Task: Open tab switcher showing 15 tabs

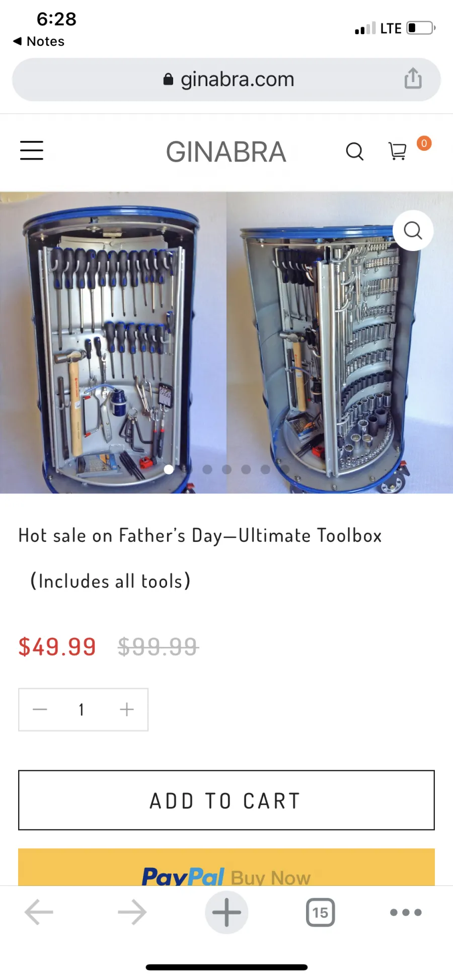Action: pyautogui.click(x=320, y=912)
